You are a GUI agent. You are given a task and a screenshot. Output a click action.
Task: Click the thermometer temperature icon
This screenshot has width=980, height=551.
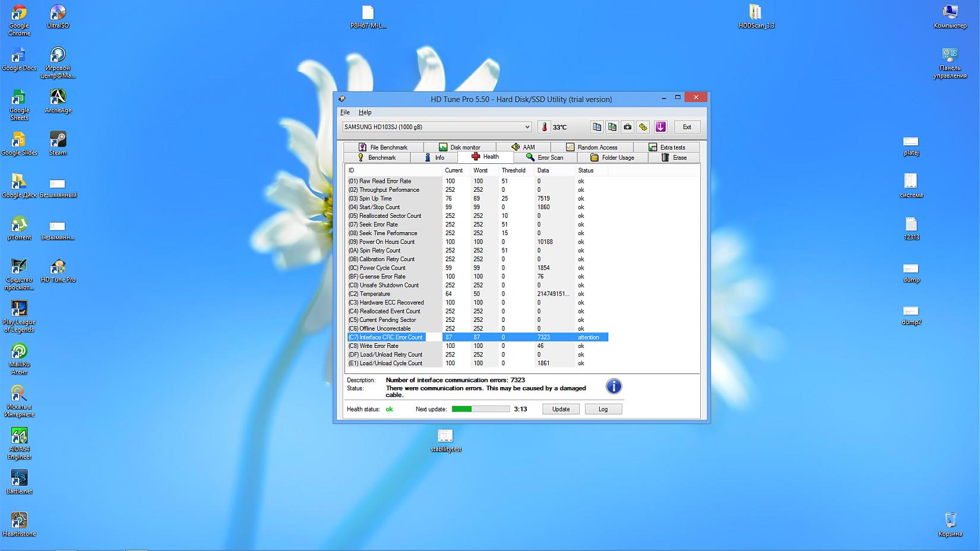click(544, 127)
